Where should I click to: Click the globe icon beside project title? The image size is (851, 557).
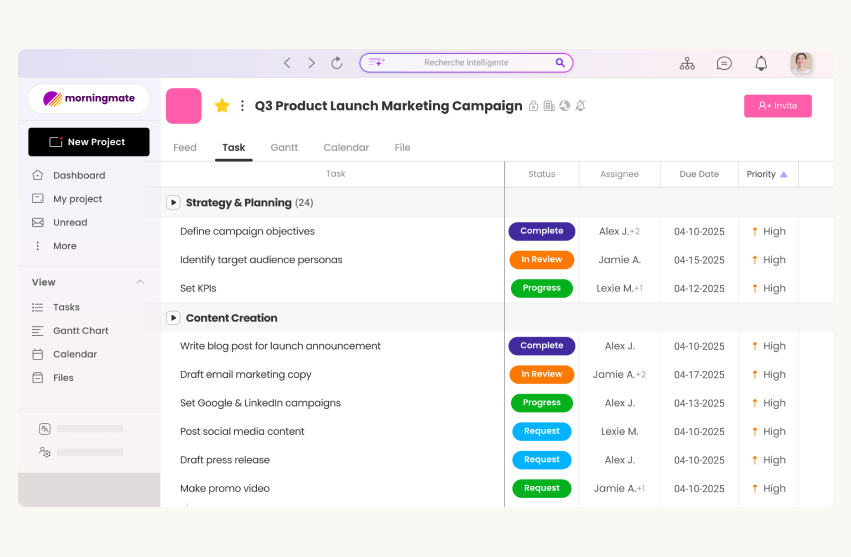(x=565, y=106)
